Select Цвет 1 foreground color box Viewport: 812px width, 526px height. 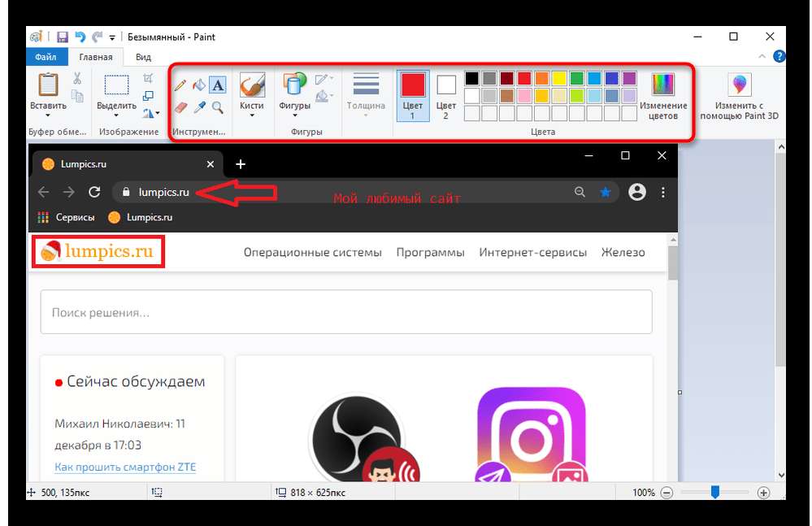pyautogui.click(x=413, y=96)
